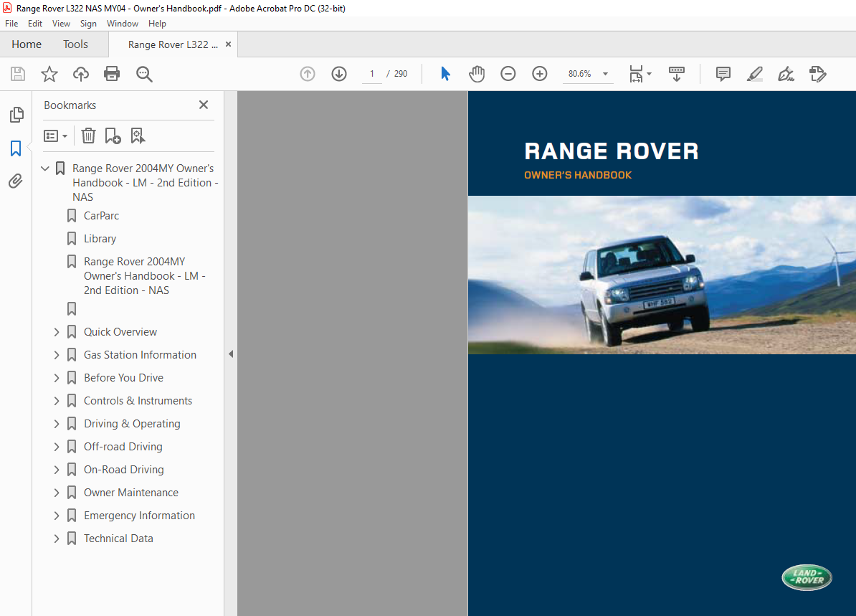
Task: Click find current bookmark icon
Action: click(x=138, y=136)
